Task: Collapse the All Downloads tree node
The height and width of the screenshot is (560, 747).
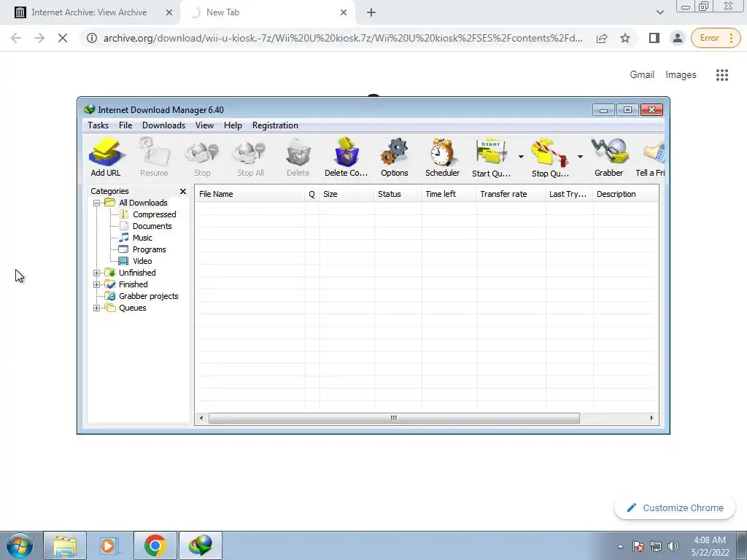Action: (97, 203)
